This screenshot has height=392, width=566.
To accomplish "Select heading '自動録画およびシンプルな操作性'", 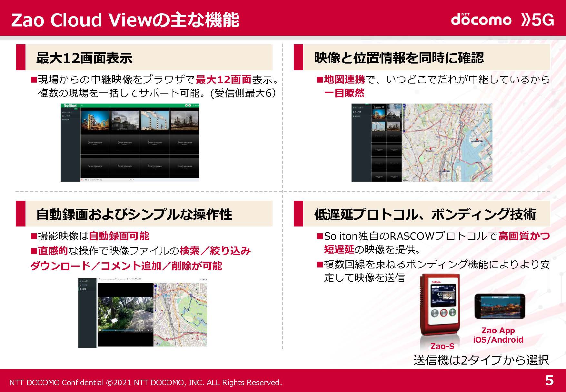I will click(134, 214).
